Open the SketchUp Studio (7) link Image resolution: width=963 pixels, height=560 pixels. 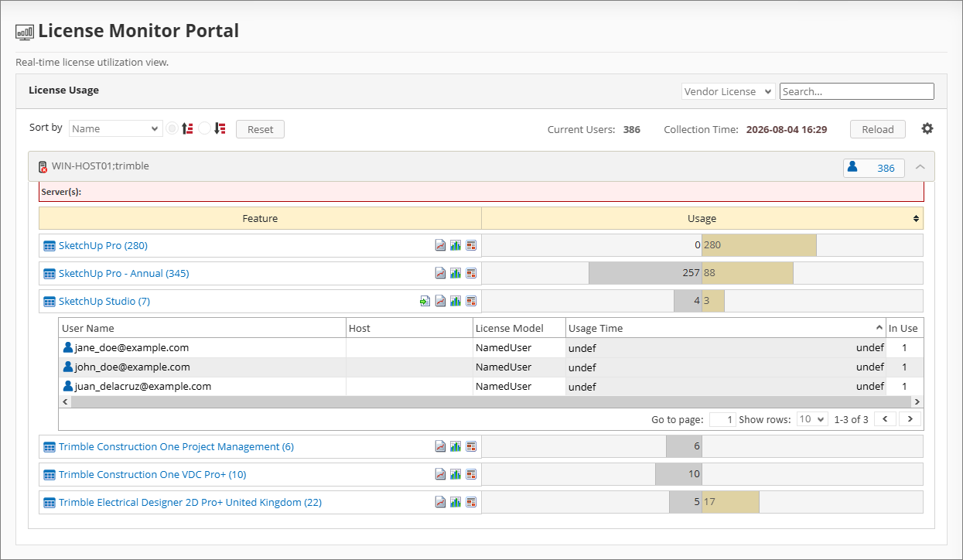pyautogui.click(x=104, y=302)
